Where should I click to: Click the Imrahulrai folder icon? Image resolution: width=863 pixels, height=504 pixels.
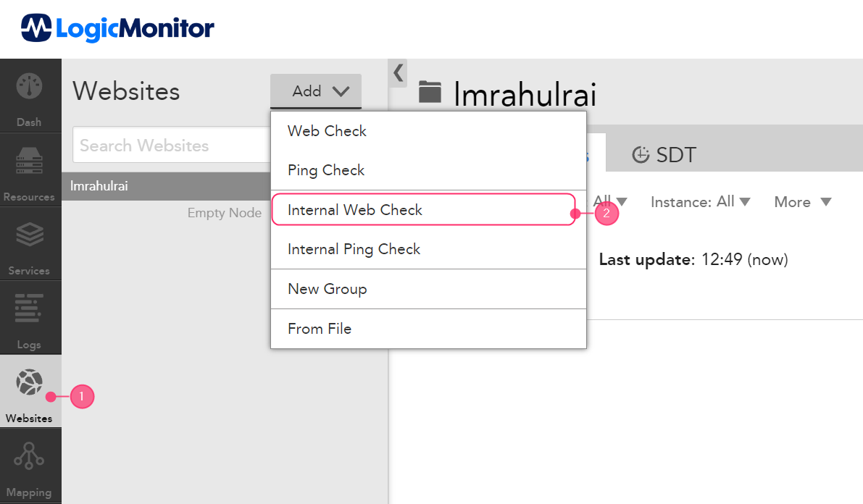click(x=430, y=93)
